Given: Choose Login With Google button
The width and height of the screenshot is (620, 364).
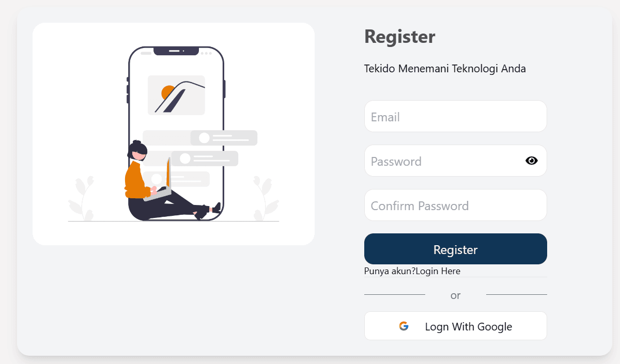Looking at the screenshot, I should [x=455, y=326].
